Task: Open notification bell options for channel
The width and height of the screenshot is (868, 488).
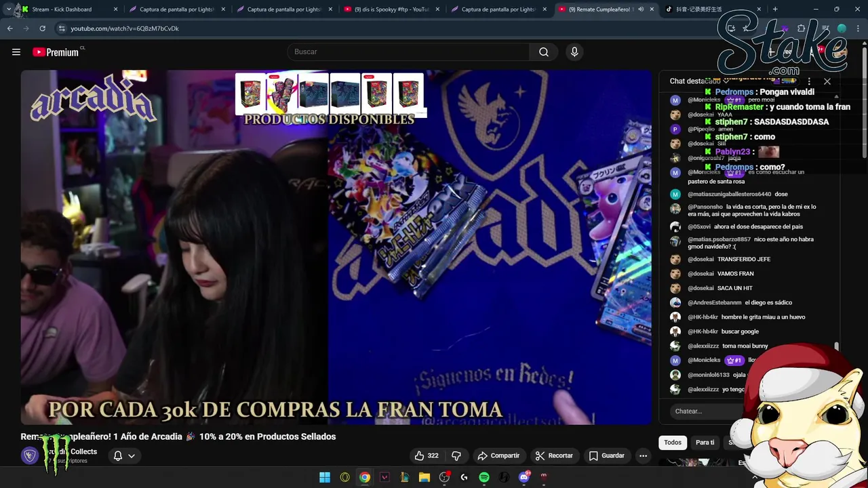Action: click(124, 455)
